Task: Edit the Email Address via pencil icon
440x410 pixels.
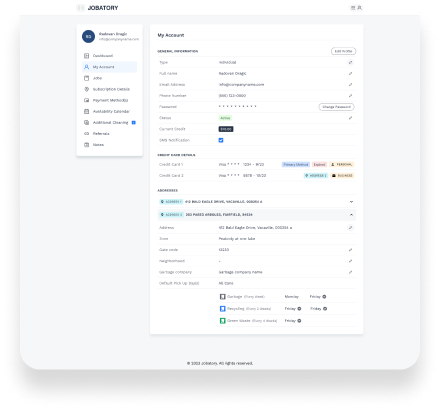Action: (x=350, y=84)
